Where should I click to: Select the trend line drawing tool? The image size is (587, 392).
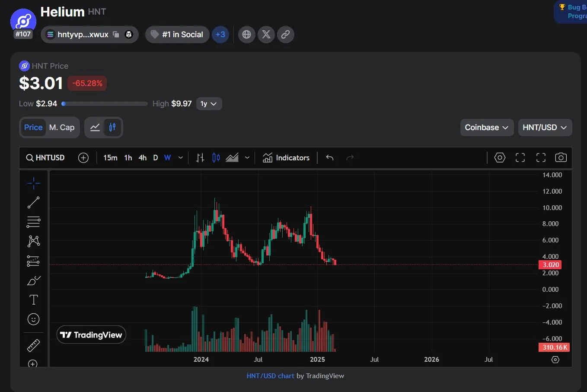click(x=33, y=202)
